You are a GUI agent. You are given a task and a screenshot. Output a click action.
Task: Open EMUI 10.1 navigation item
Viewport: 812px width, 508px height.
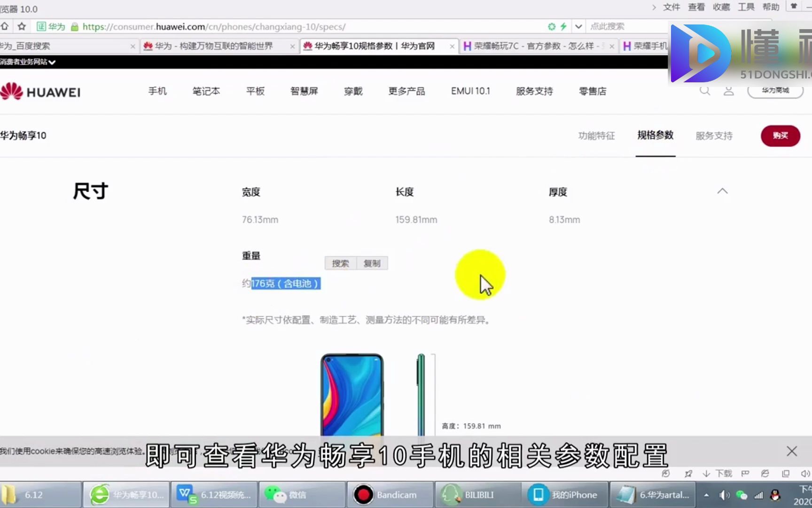(x=470, y=91)
